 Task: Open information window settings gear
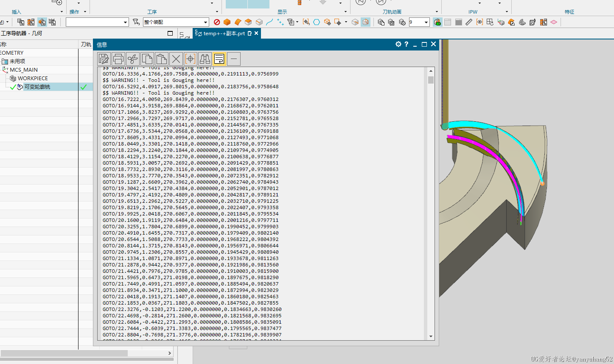pyautogui.click(x=398, y=44)
